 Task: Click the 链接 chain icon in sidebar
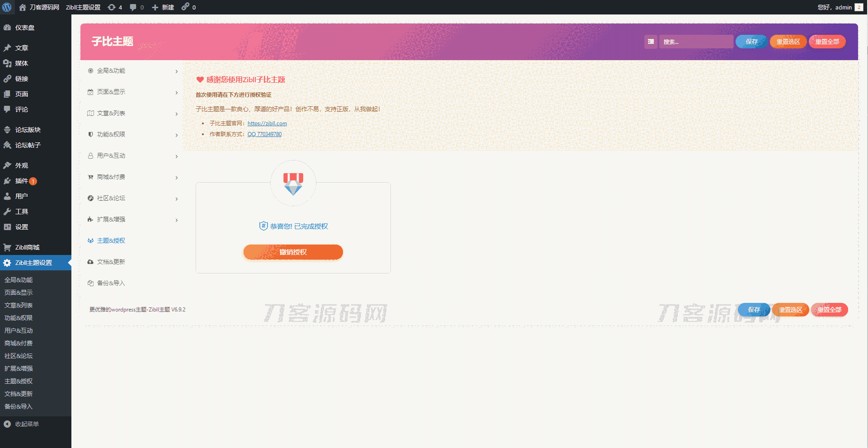tap(7, 79)
